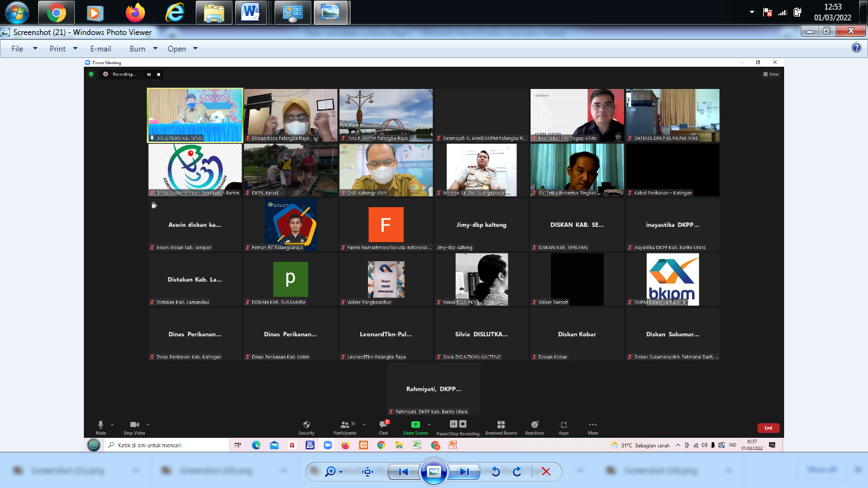Click the Zoom View layout button
Image resolution: width=868 pixels, height=488 pixels.
point(771,74)
